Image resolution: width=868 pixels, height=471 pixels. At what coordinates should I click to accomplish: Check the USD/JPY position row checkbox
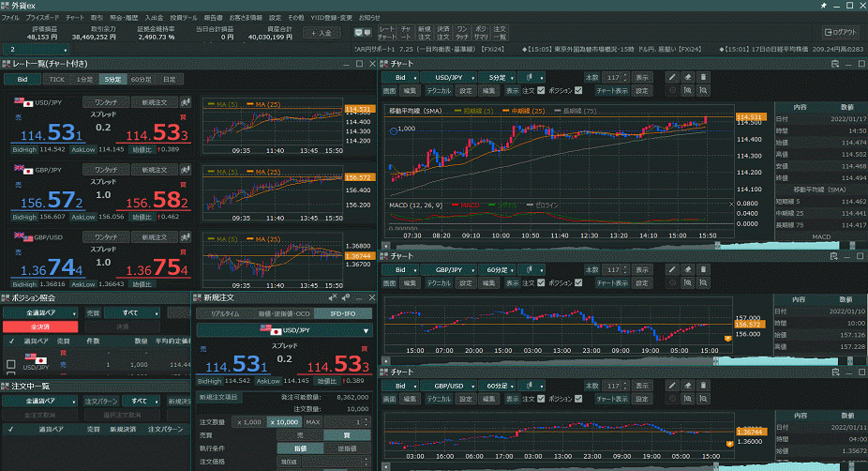pyautogui.click(x=10, y=364)
